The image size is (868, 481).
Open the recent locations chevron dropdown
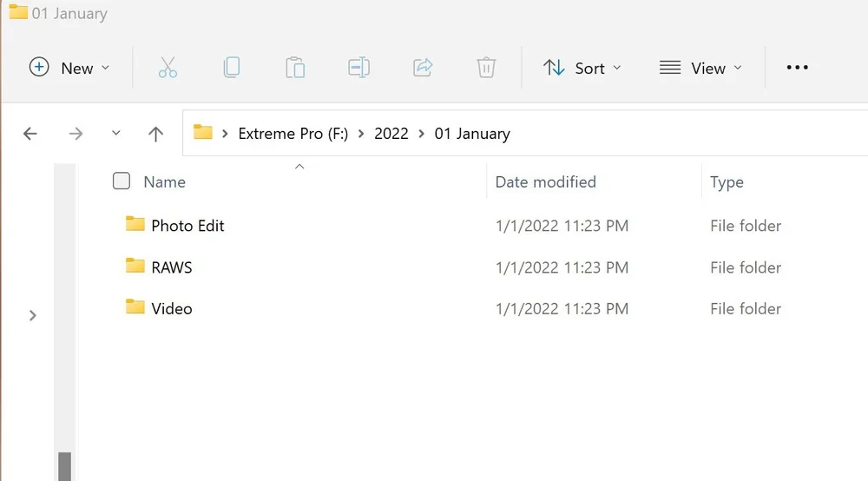[115, 133]
